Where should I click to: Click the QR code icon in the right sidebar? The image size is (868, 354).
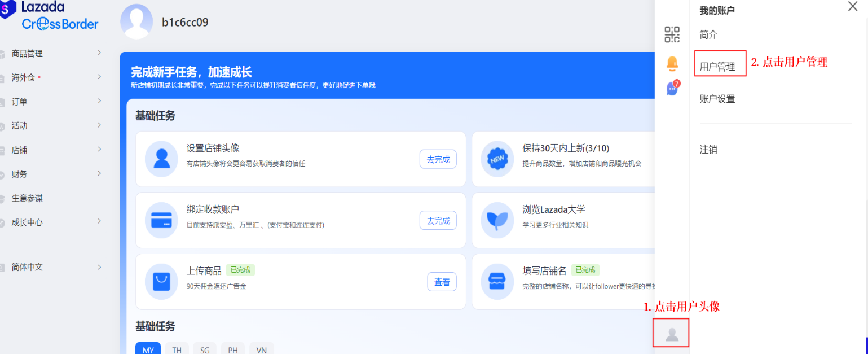[672, 34]
